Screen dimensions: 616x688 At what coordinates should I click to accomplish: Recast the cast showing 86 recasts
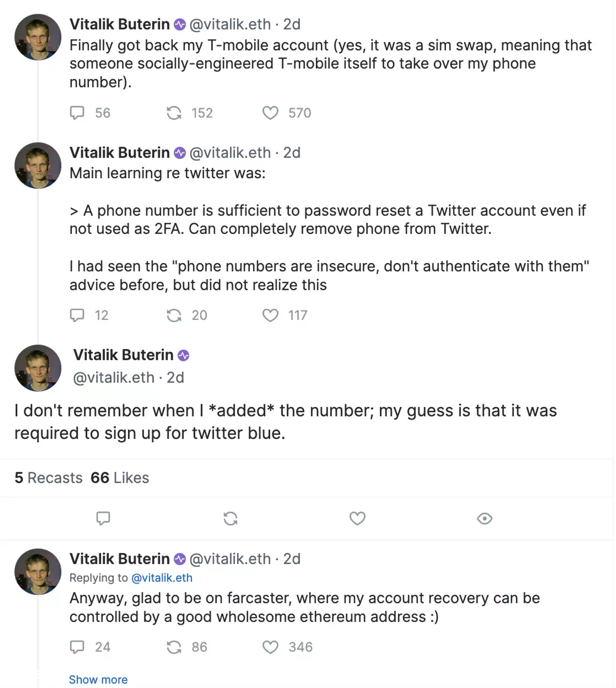174,647
